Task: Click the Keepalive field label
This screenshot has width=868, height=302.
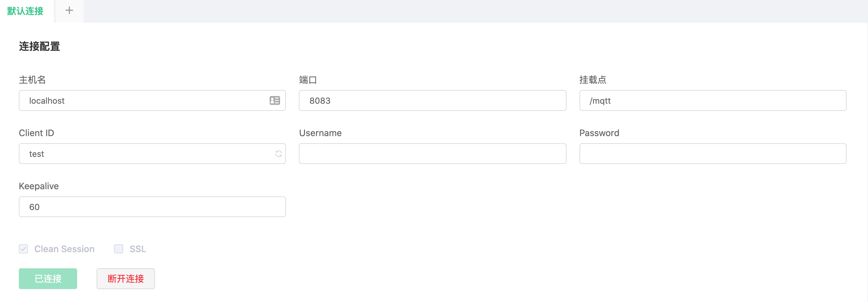Action: click(x=39, y=186)
